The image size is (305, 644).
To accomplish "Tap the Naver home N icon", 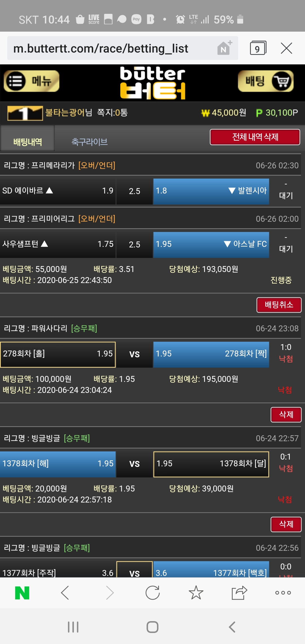I will pos(22,593).
